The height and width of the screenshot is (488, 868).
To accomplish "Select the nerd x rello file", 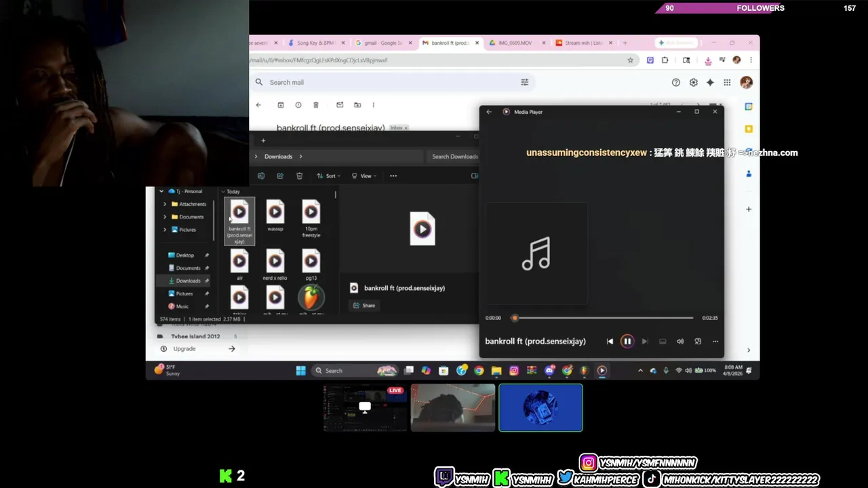I will [275, 265].
